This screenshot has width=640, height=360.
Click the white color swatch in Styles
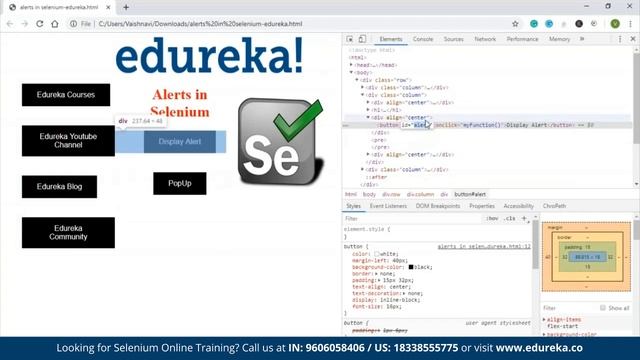point(377,254)
